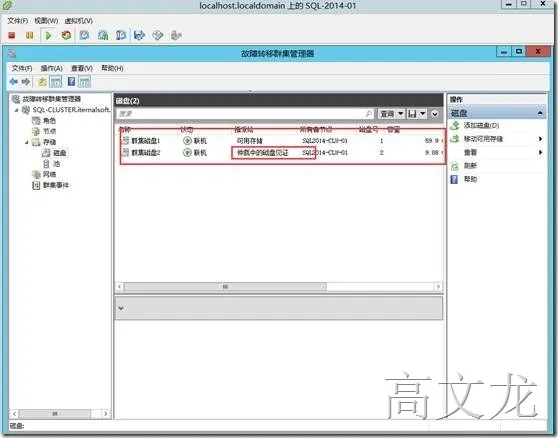558x438 pixels.
Task: Click the blue help icon in toolbar
Action: click(x=72, y=82)
